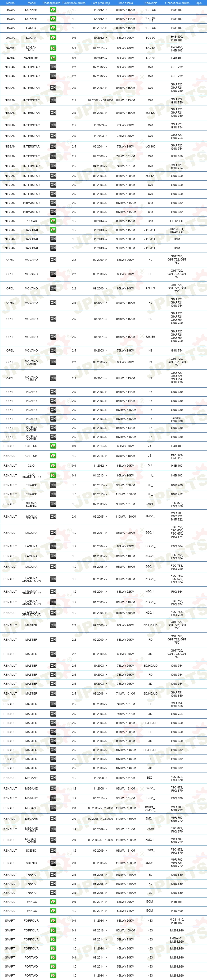Click production date 06.2013 in the CAPTUR row
Screen dimensions: 207x980
point(100,446)
